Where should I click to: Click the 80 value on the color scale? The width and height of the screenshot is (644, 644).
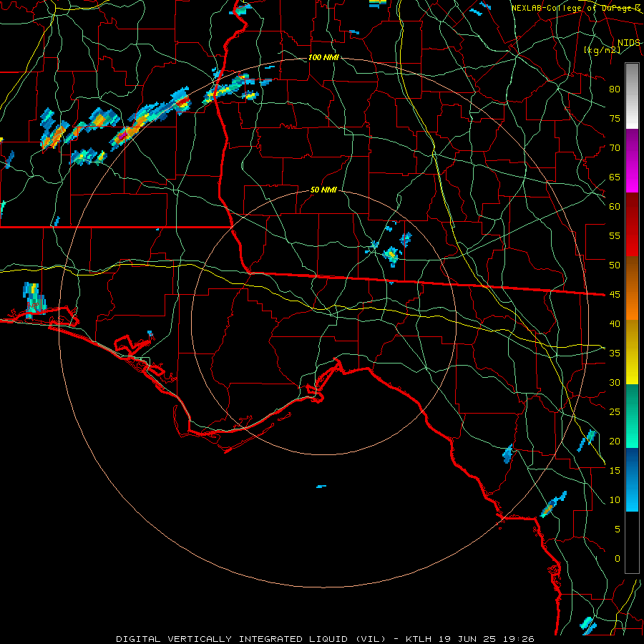(615, 89)
